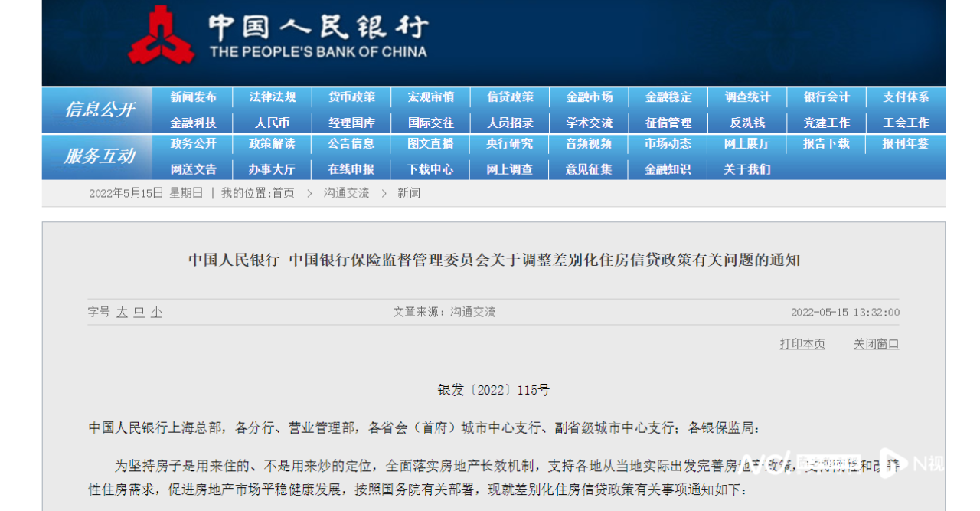Open the 法律法规 menu item
The width and height of the screenshot is (980, 511).
[273, 97]
